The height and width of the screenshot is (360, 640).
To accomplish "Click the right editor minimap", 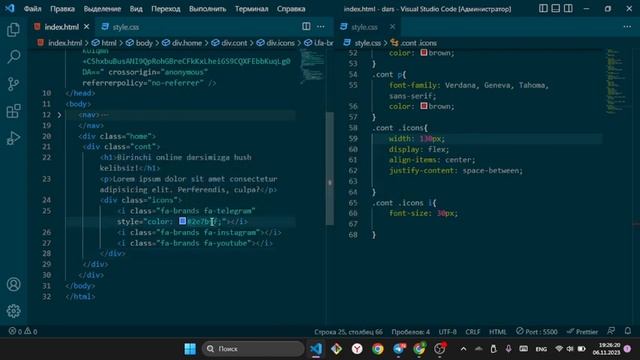I will click(617, 81).
